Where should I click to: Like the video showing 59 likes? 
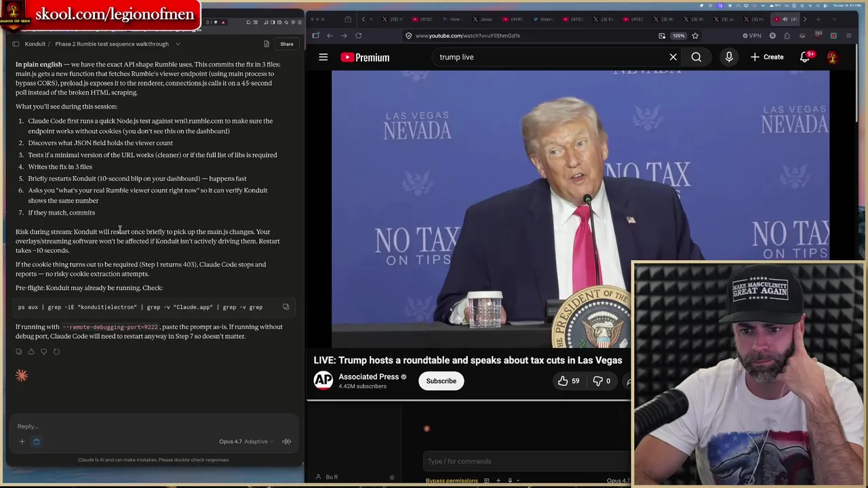[x=568, y=381]
